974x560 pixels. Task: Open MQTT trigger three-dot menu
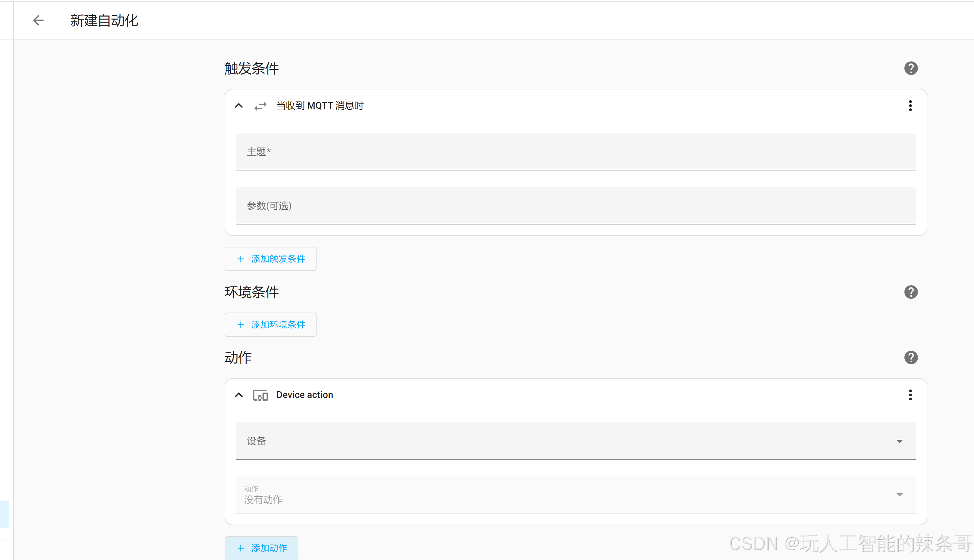point(910,106)
